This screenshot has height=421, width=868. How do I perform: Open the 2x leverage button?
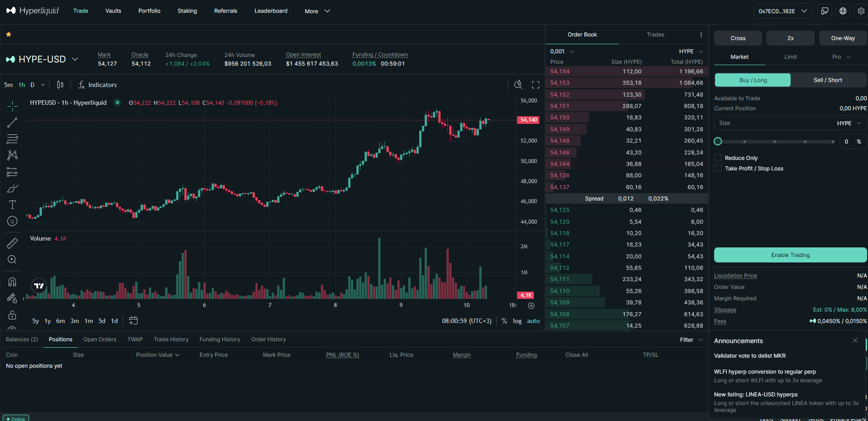(791, 38)
